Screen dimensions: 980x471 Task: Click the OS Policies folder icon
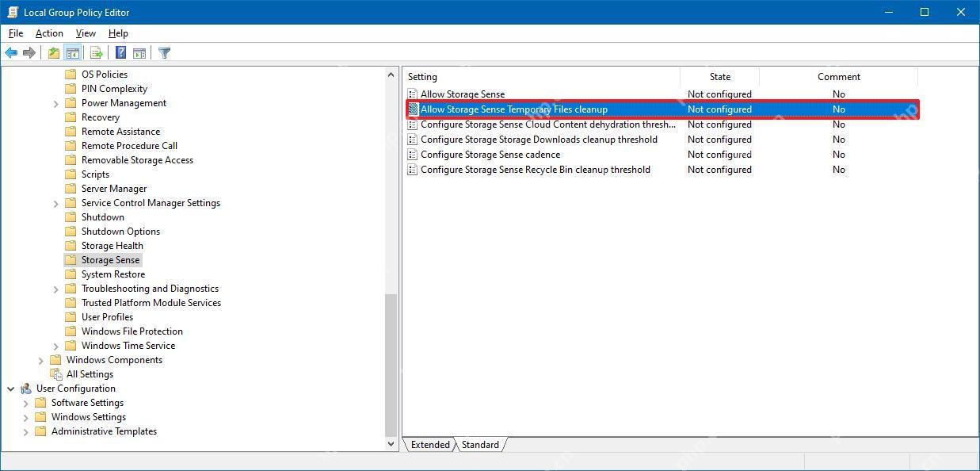point(71,75)
